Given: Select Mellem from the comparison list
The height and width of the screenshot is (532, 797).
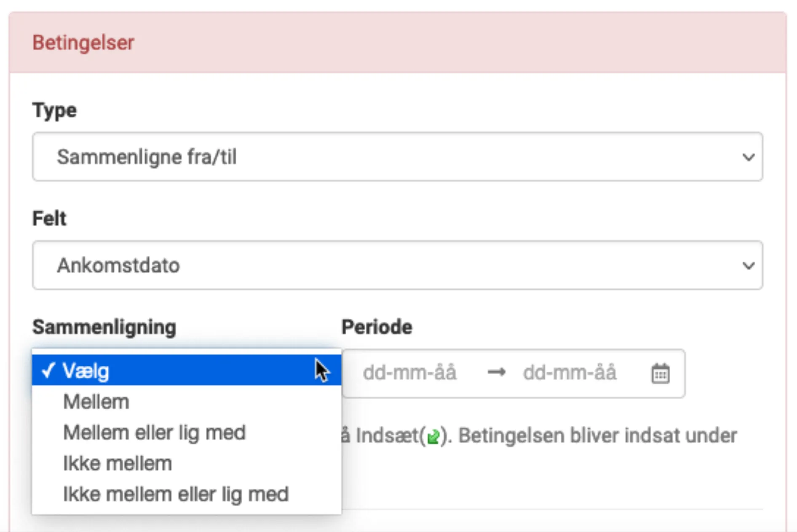Looking at the screenshot, I should (96, 402).
